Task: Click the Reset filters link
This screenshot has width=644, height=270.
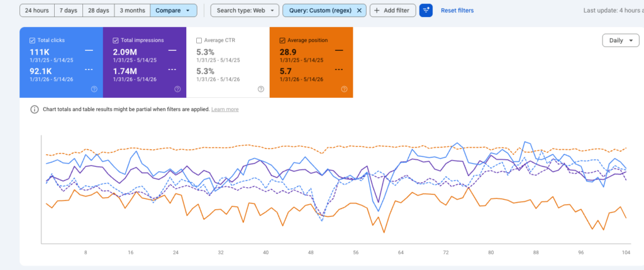Action: pos(457,11)
